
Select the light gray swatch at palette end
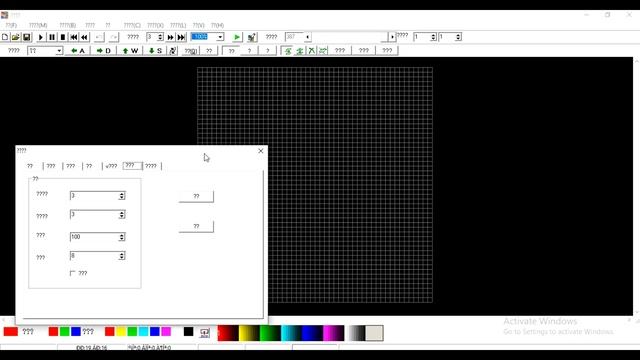374,333
